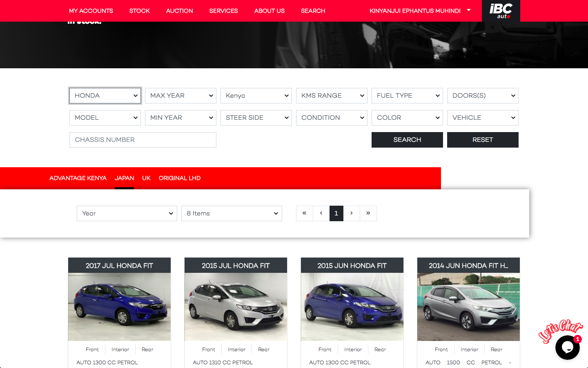Open the FUEL TYPE dropdown

tap(407, 96)
